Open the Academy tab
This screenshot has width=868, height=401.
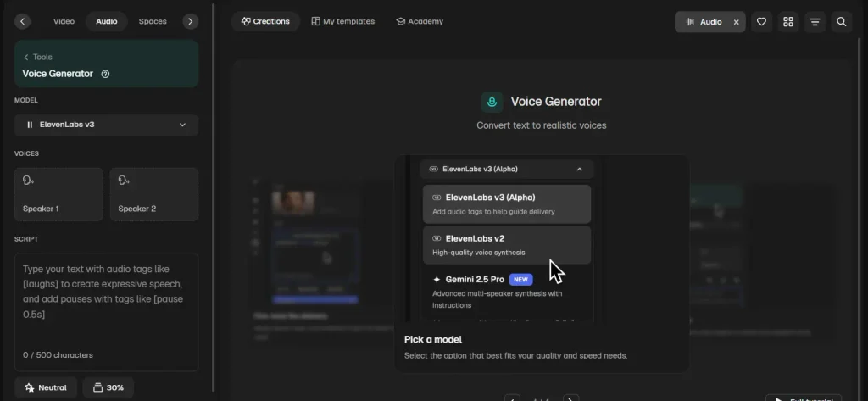pyautogui.click(x=420, y=21)
